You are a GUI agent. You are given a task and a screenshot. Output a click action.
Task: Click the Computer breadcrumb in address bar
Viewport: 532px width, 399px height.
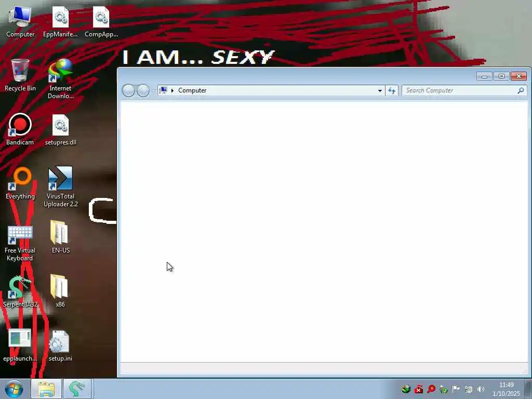click(x=192, y=90)
